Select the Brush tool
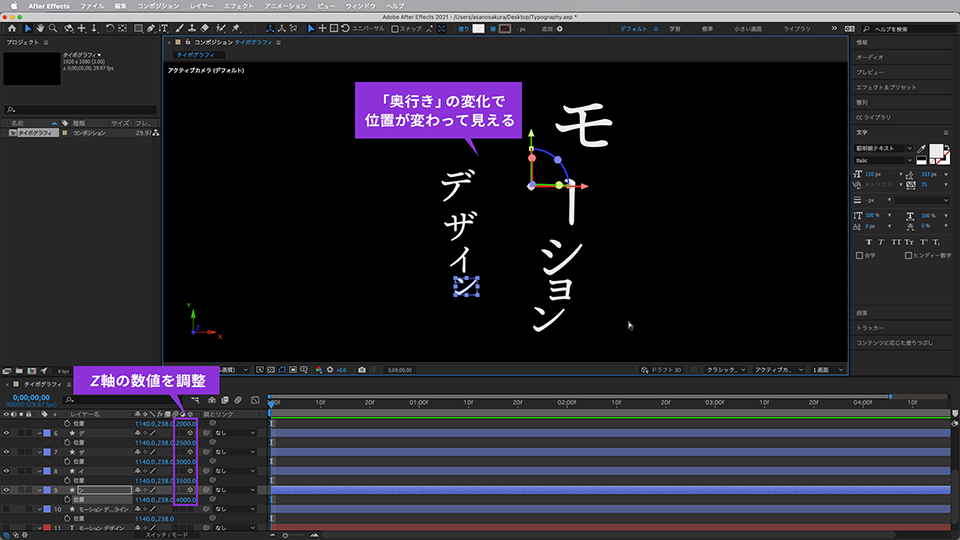Viewport: 960px width, 540px height. click(179, 28)
